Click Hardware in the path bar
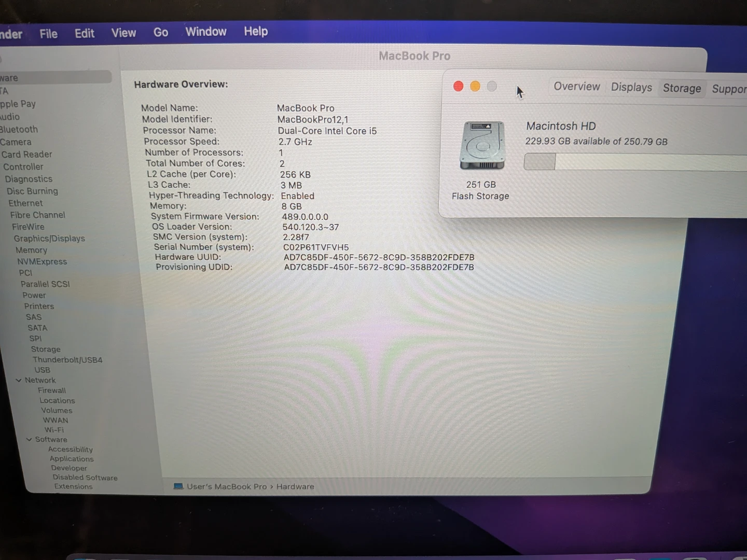The width and height of the screenshot is (747, 560). point(295,487)
